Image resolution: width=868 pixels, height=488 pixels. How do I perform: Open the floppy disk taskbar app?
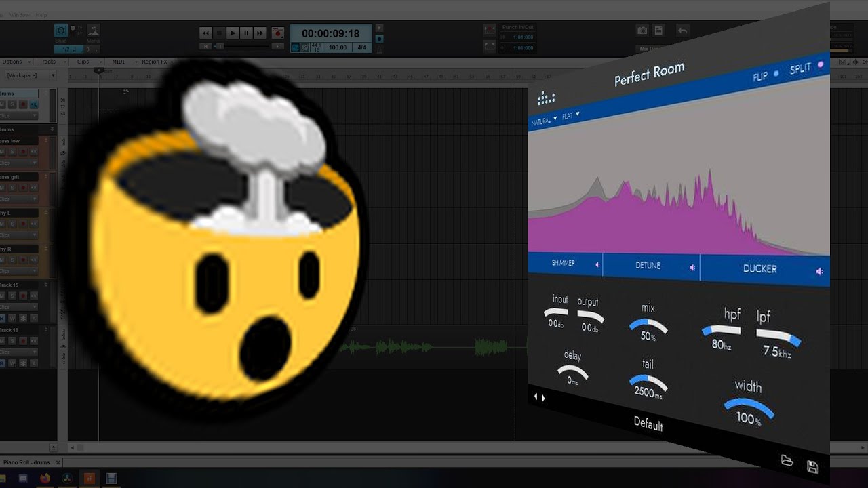pyautogui.click(x=112, y=478)
